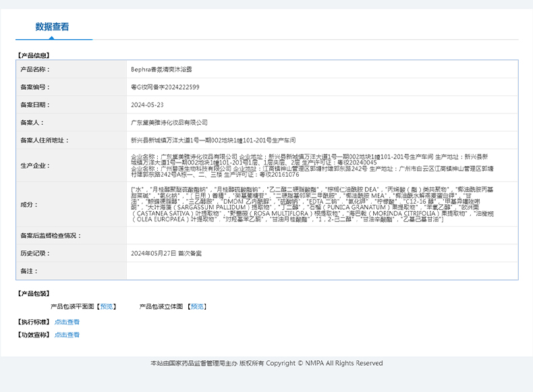Click the 备案人住所地址 address value
The width and height of the screenshot is (533, 392).
point(213,140)
